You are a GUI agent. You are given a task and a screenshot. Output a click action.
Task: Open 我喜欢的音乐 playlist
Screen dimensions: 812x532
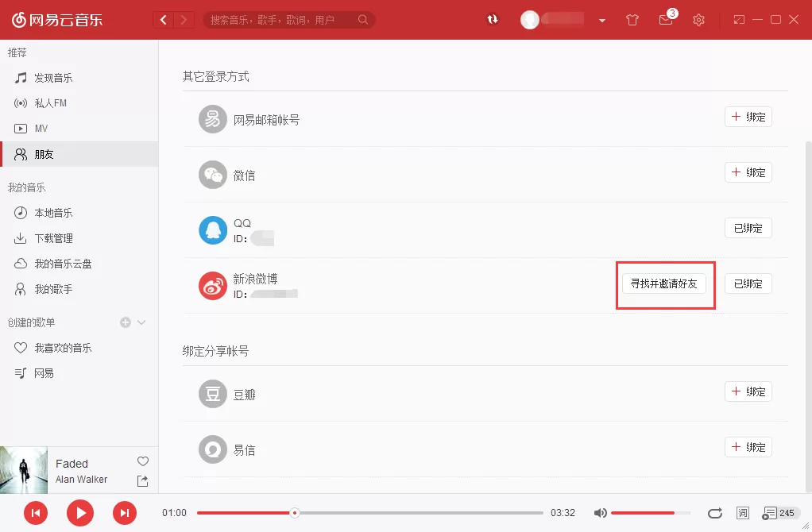(x=79, y=348)
